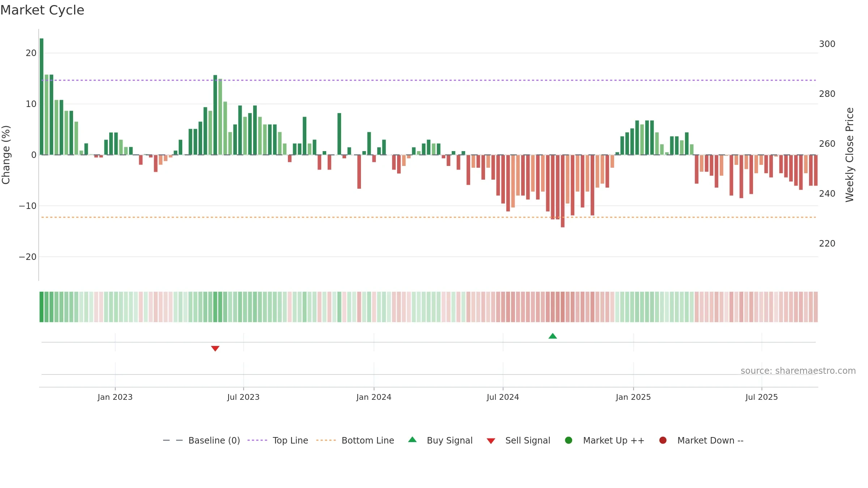868x488 pixels.
Task: Click the red Sell Signal legend triangle icon
Action: pos(491,441)
